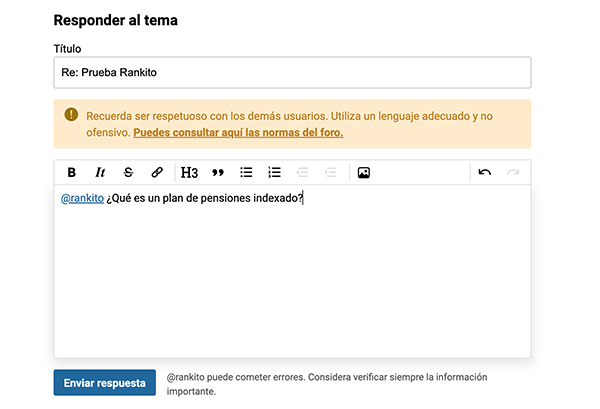600x409 pixels.
Task: Redo the last undone edit
Action: coord(513,172)
